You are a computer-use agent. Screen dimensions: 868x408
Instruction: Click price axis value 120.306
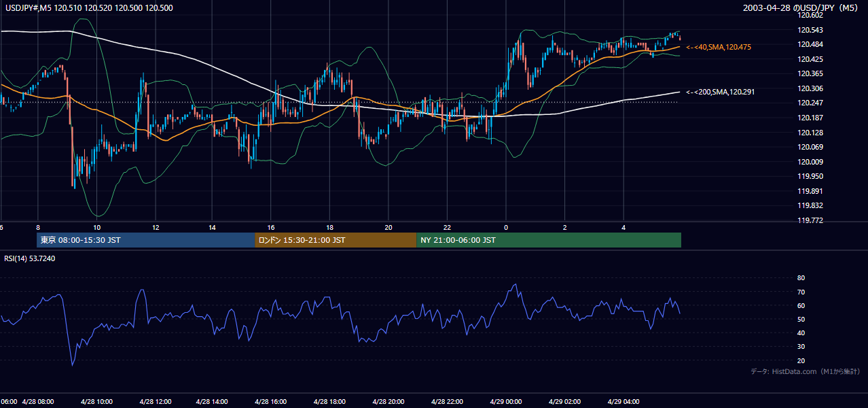tap(810, 88)
